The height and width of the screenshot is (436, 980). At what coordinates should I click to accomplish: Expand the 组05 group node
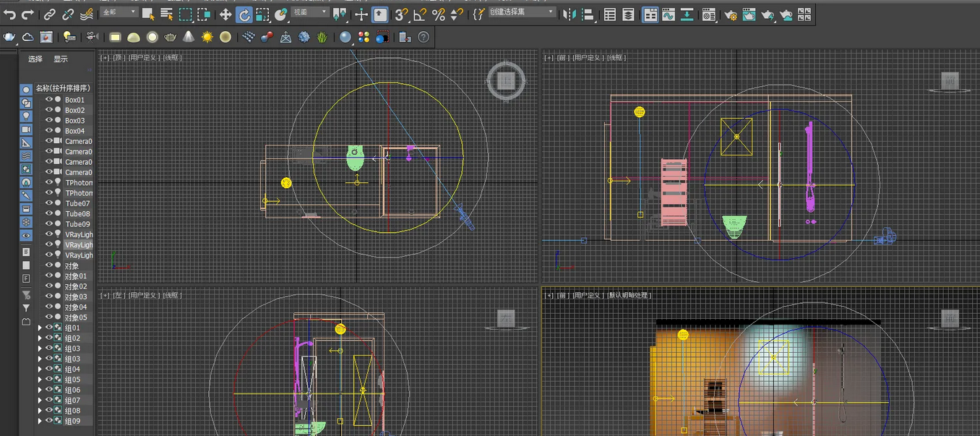pos(40,380)
